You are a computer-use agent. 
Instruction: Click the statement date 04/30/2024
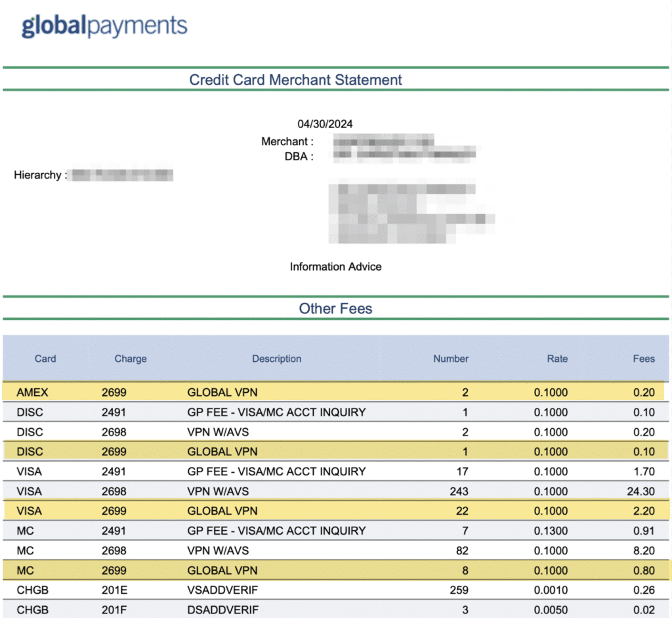click(x=325, y=123)
